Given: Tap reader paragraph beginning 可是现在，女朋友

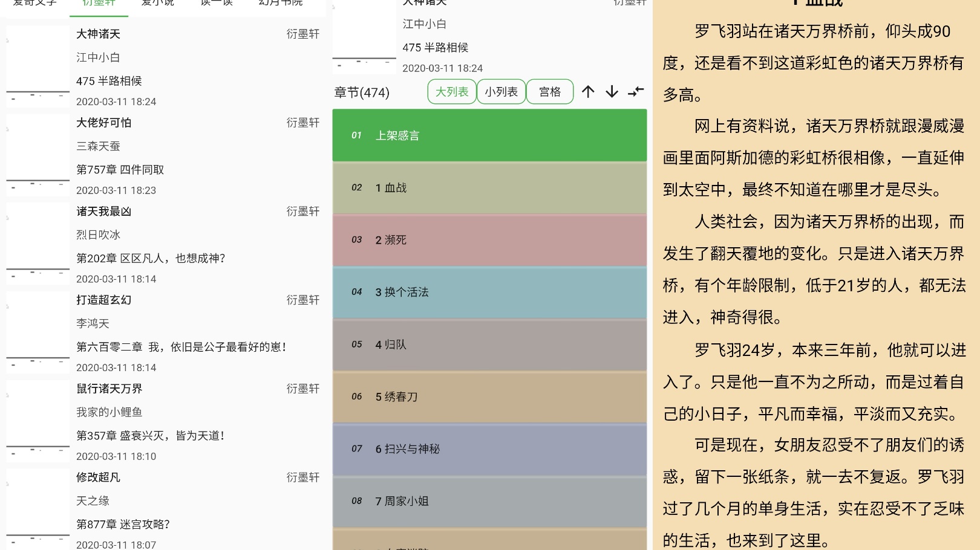Looking at the screenshot, I should point(814,493).
